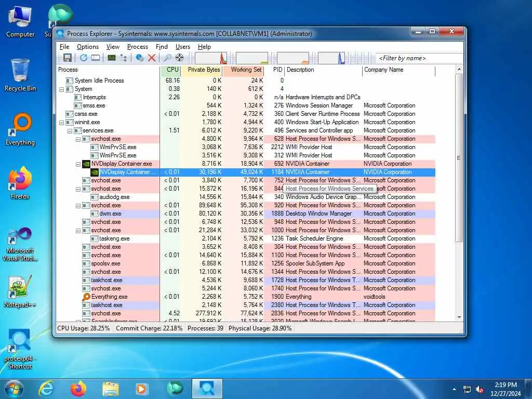The width and height of the screenshot is (532, 399).
Task: Open the Find menu
Action: (x=162, y=47)
